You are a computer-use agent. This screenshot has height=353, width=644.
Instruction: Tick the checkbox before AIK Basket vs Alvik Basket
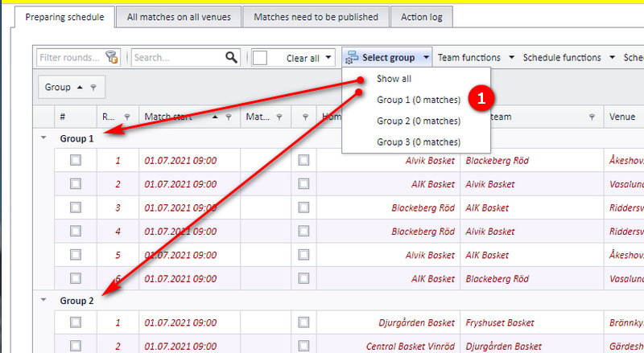point(304,183)
